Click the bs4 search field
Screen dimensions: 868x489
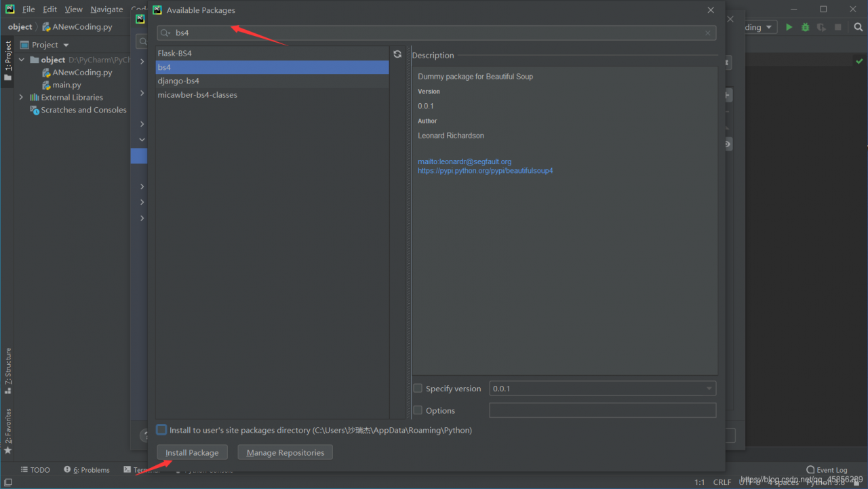click(437, 33)
